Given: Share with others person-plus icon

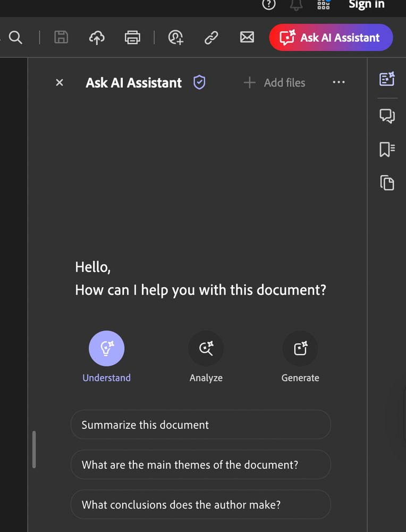Looking at the screenshot, I should pos(175,37).
